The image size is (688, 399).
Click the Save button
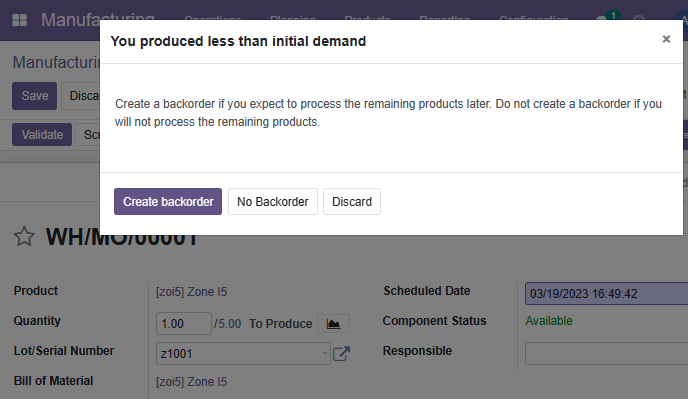point(35,96)
